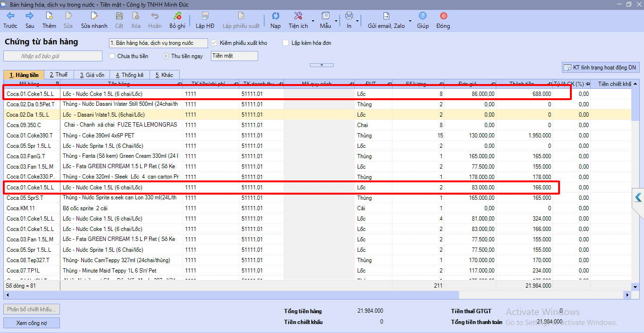Unpost the voucher with Bỏ ghi
Image resolution: width=644 pixels, height=333 pixels.
[177, 20]
